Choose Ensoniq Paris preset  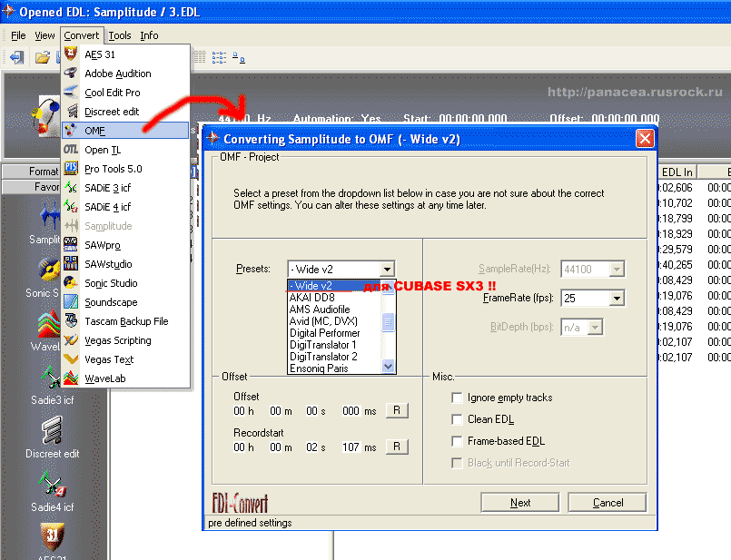pyautogui.click(x=334, y=368)
